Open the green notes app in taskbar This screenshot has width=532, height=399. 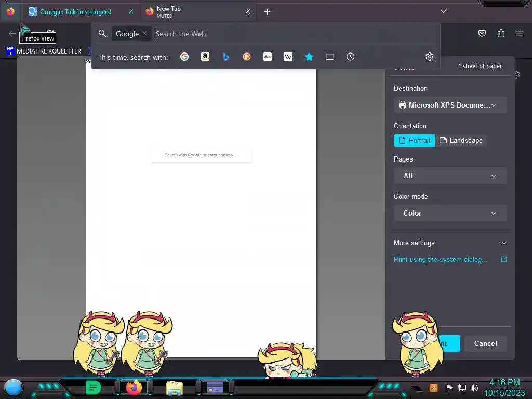94,388
